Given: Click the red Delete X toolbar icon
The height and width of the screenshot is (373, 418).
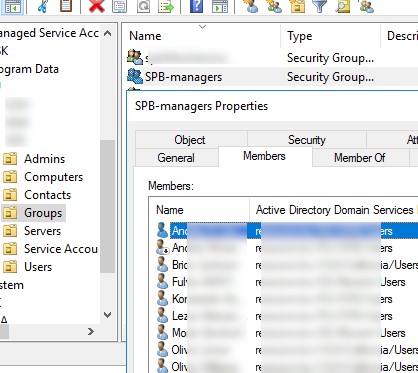Looking at the screenshot, I should (97, 6).
